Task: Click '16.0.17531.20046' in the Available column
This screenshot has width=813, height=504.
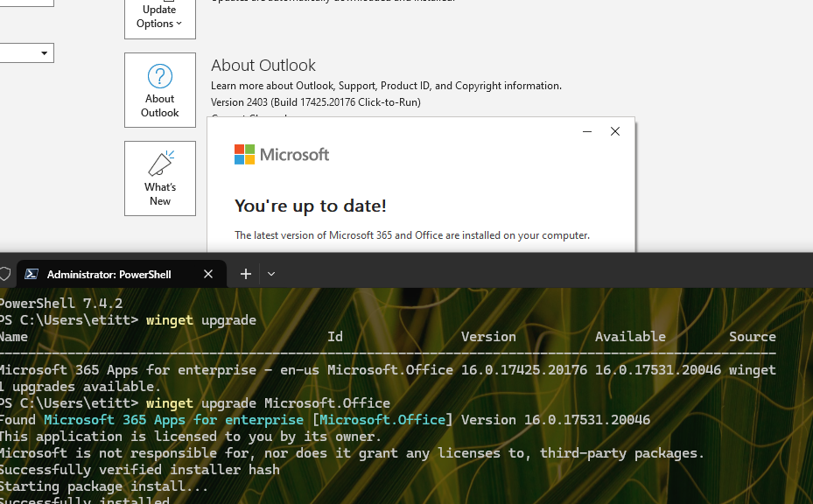Action: [657, 370]
